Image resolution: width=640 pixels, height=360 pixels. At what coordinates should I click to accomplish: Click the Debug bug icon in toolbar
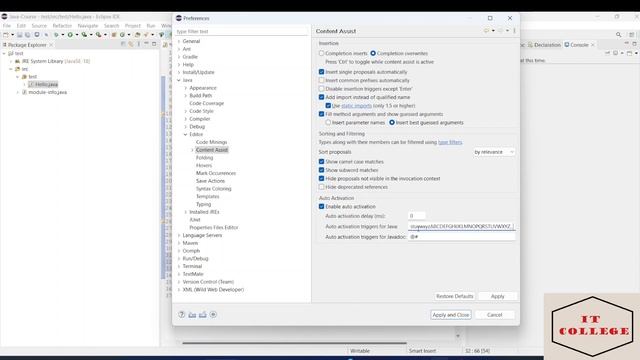point(56,35)
